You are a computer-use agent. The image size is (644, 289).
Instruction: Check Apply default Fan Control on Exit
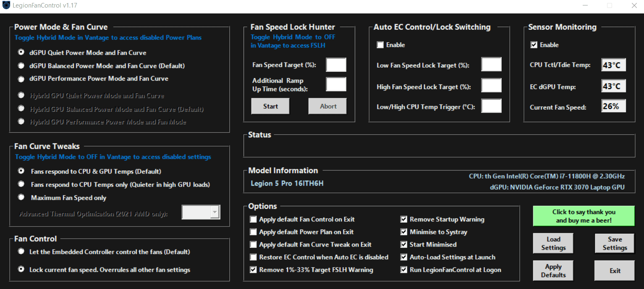coord(253,219)
